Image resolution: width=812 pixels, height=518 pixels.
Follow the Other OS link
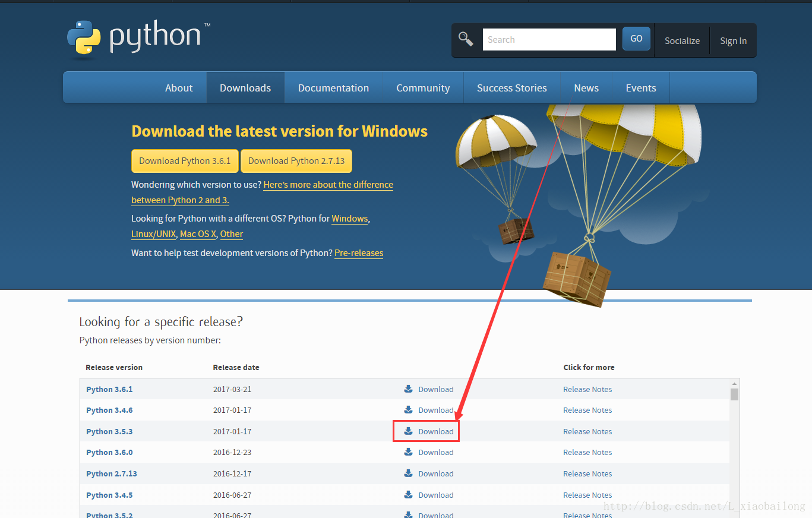pyautogui.click(x=232, y=234)
